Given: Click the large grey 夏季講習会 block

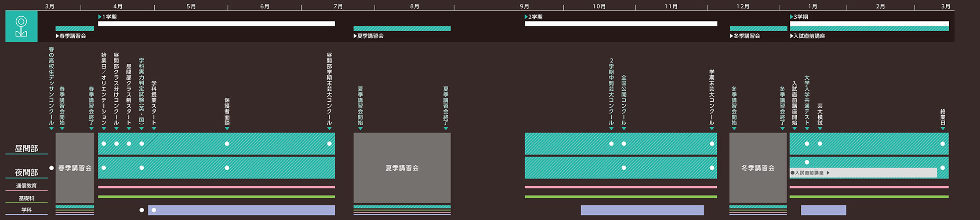Looking at the screenshot, I should [402, 168].
